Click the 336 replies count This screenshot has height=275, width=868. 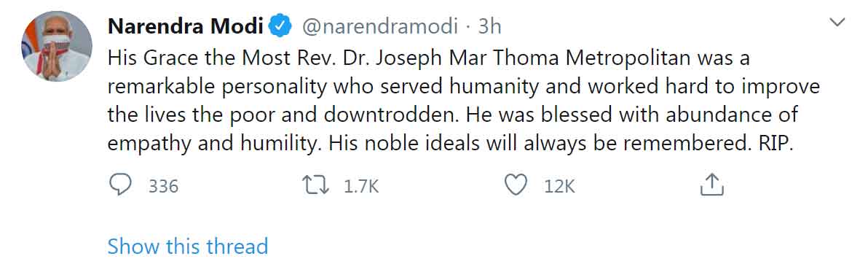click(x=163, y=187)
